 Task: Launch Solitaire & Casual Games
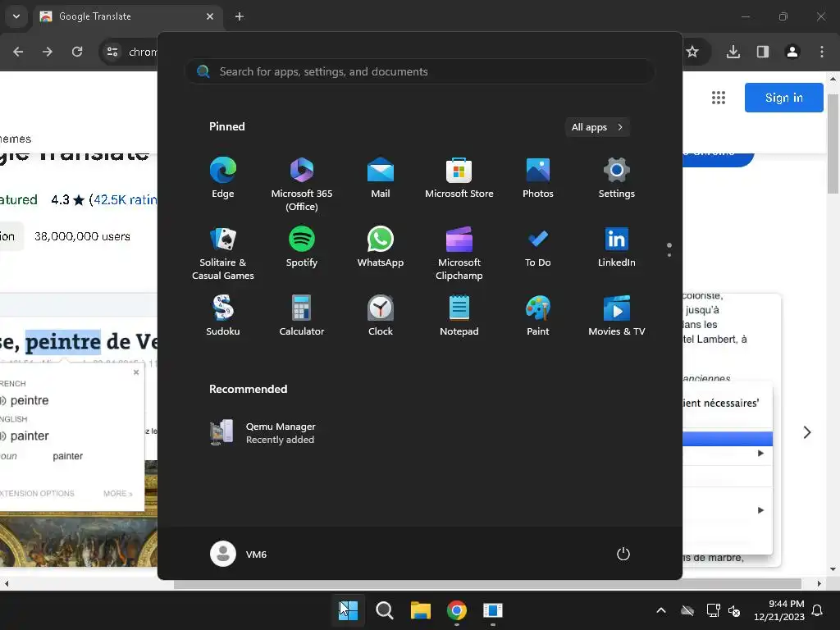pyautogui.click(x=223, y=253)
